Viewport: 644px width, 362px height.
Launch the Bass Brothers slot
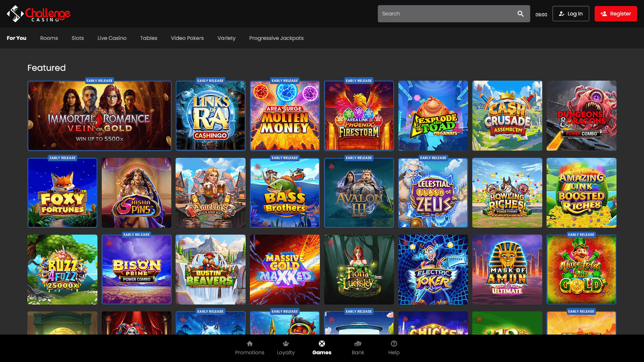click(x=285, y=193)
